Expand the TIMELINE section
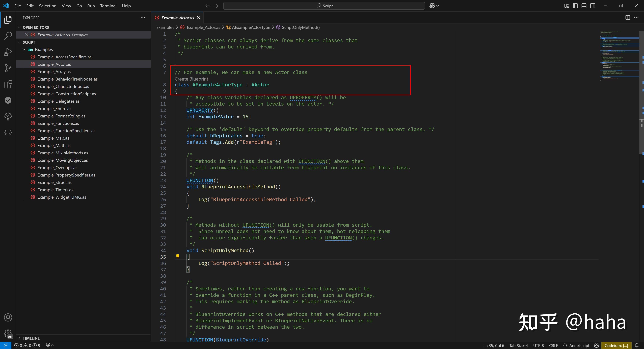The image size is (644, 349). (31, 338)
